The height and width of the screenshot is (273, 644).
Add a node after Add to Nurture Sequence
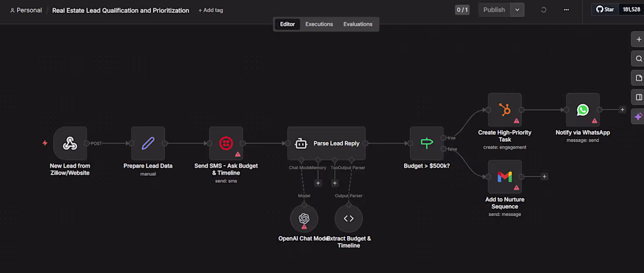(x=544, y=177)
